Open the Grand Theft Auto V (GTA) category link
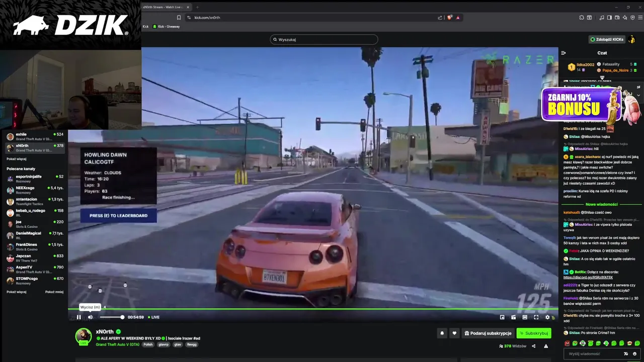 [x=117, y=344]
